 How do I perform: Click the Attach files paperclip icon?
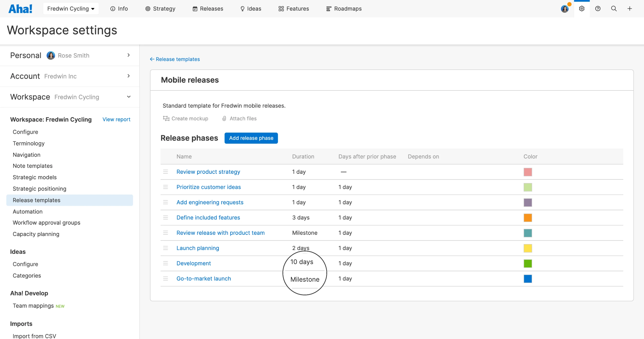(x=224, y=118)
